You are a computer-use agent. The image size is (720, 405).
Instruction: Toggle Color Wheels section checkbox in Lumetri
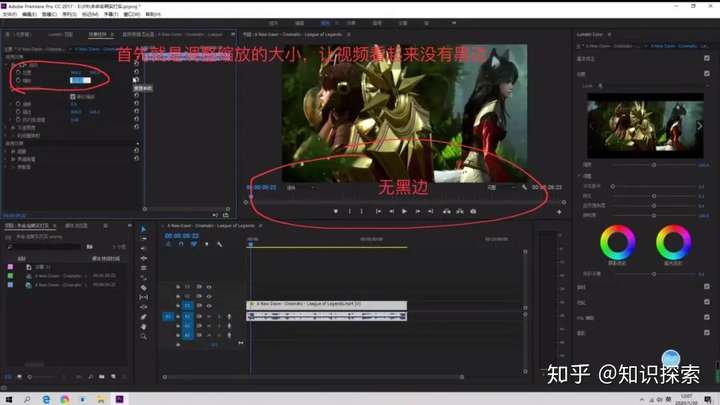click(x=707, y=302)
